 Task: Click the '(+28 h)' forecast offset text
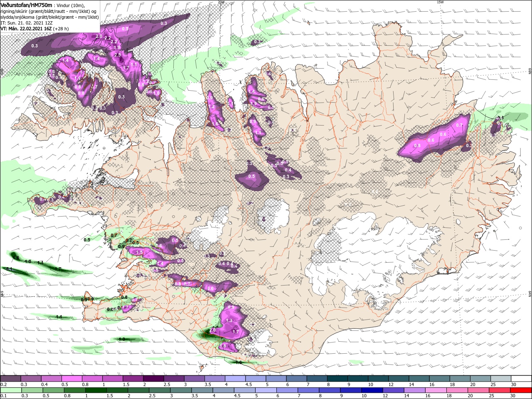(x=60, y=29)
